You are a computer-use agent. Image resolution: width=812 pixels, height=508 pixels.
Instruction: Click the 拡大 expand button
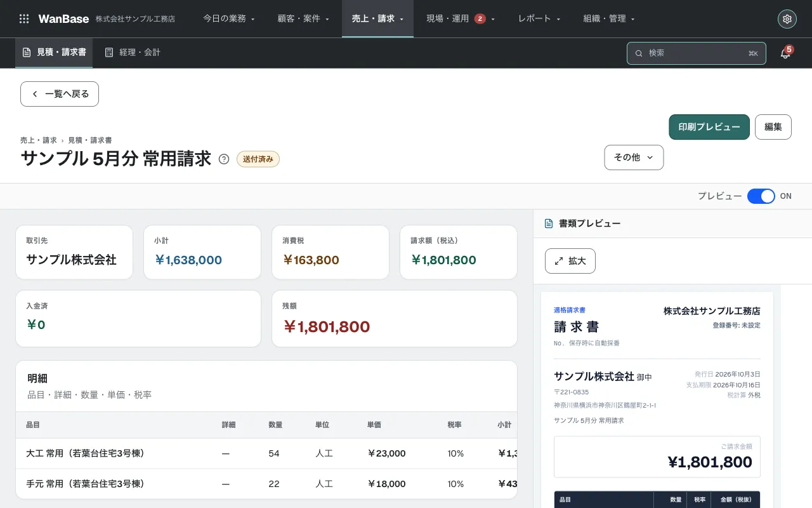coord(570,261)
